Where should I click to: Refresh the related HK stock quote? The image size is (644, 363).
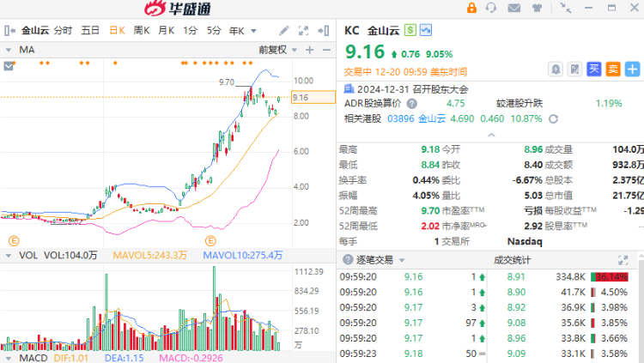pyautogui.click(x=553, y=119)
